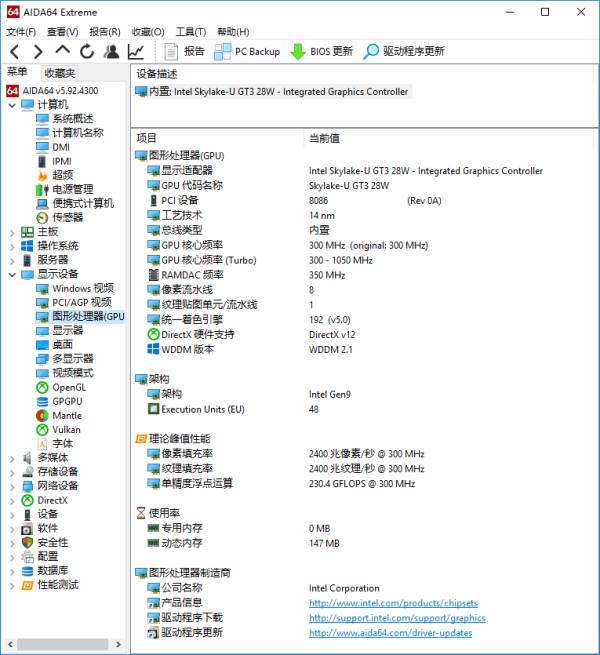Collapse the 计算机 tree node
Screen dimensions: 600x655
(12, 105)
